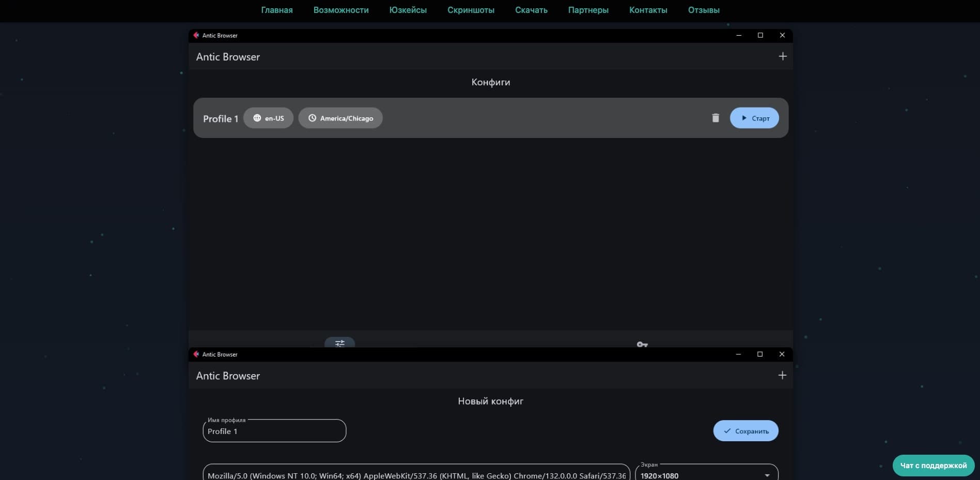Click the Сохранить button
The height and width of the screenshot is (480, 980).
point(745,431)
